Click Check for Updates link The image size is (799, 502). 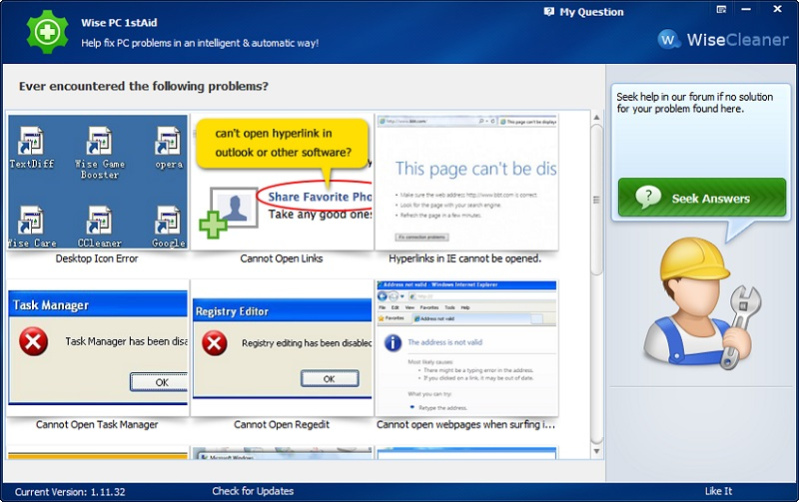pos(252,491)
